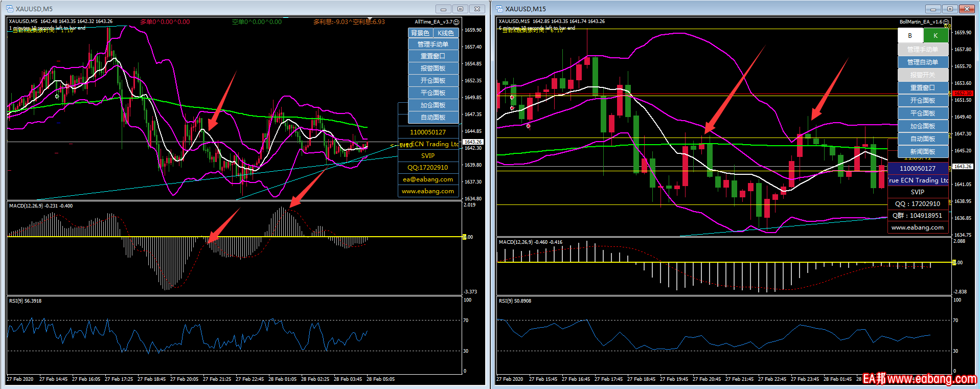Image resolution: width=980 pixels, height=389 pixels.
Task: Toggle 报警开关 in the M15 chart panel
Action: (x=923, y=75)
